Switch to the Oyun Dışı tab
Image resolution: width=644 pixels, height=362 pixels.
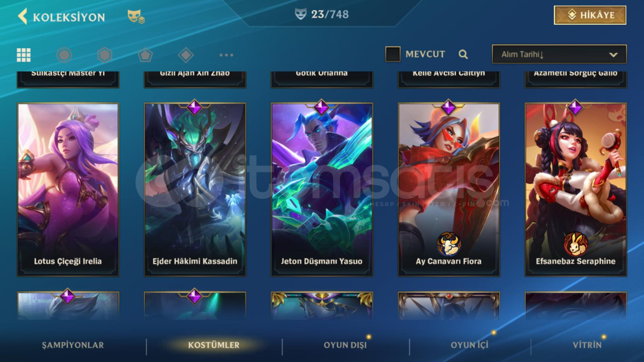point(345,345)
